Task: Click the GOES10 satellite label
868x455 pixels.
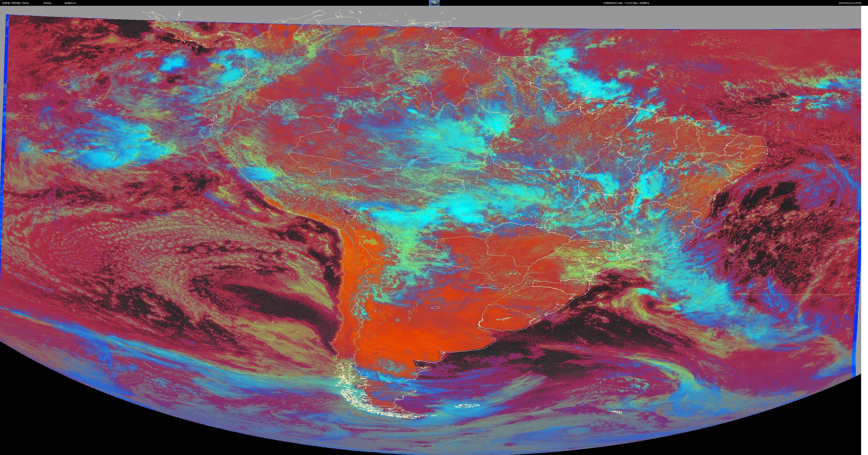Action: click(x=70, y=3)
